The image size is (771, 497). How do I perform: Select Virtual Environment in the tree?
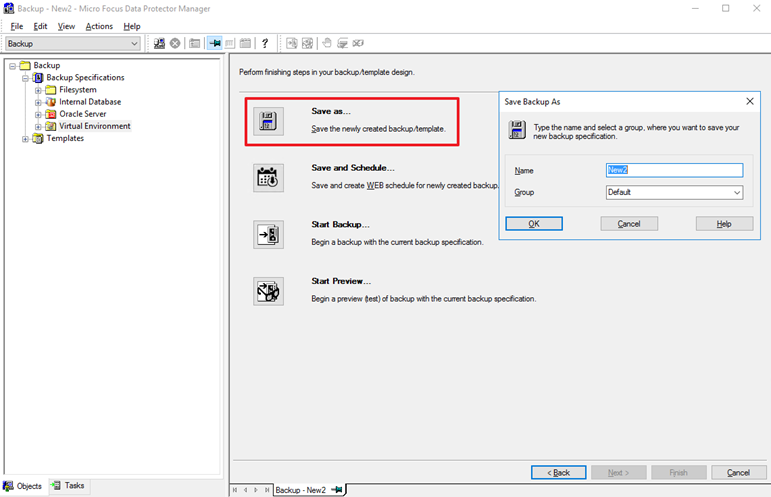94,126
